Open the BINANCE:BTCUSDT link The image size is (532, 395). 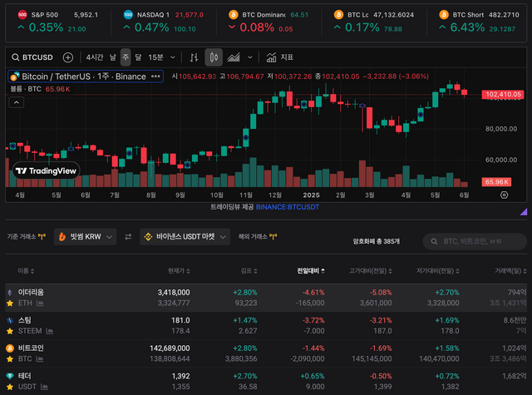[x=288, y=207]
